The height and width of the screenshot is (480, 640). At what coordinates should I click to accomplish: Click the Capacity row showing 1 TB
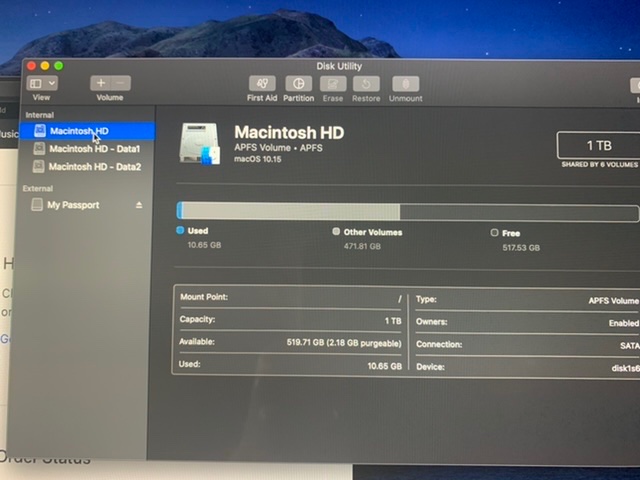point(291,320)
